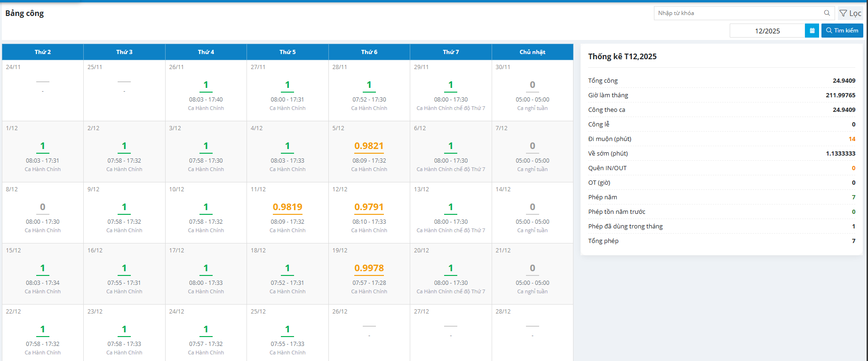This screenshot has width=868, height=361.
Task: Focus the Nhập từ khóa keyword field
Action: (x=739, y=13)
